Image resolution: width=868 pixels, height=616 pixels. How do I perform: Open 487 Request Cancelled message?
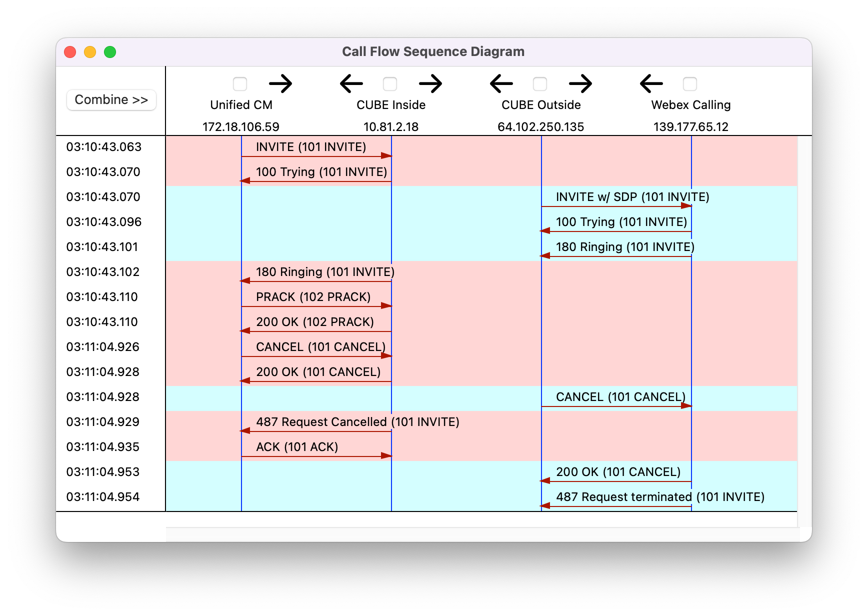[x=357, y=422]
